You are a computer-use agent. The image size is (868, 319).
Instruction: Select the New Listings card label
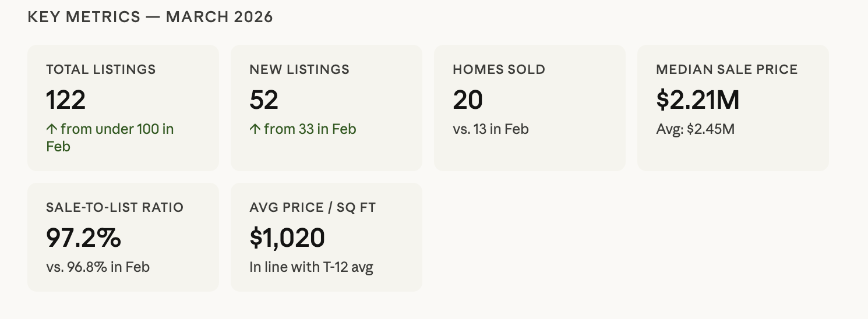299,70
